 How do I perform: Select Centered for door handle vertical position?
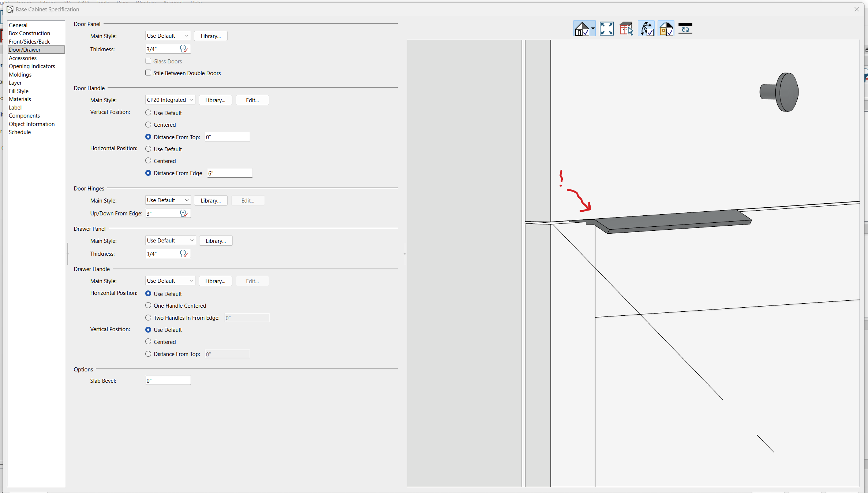coord(148,125)
